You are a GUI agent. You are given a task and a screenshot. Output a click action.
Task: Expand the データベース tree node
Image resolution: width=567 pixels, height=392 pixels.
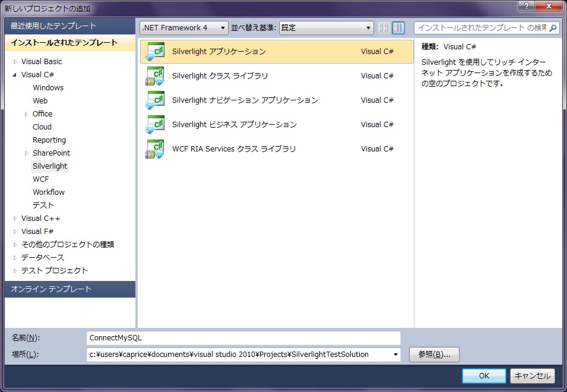pyautogui.click(x=15, y=258)
